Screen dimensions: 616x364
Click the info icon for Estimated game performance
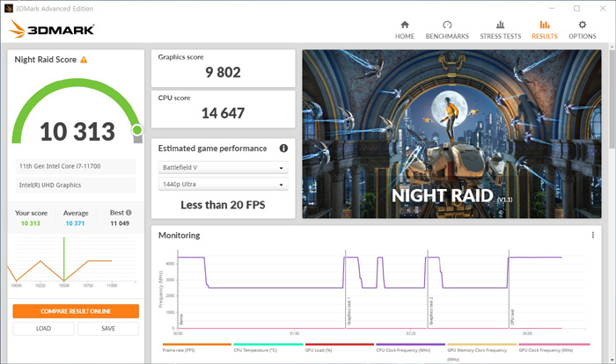point(283,148)
